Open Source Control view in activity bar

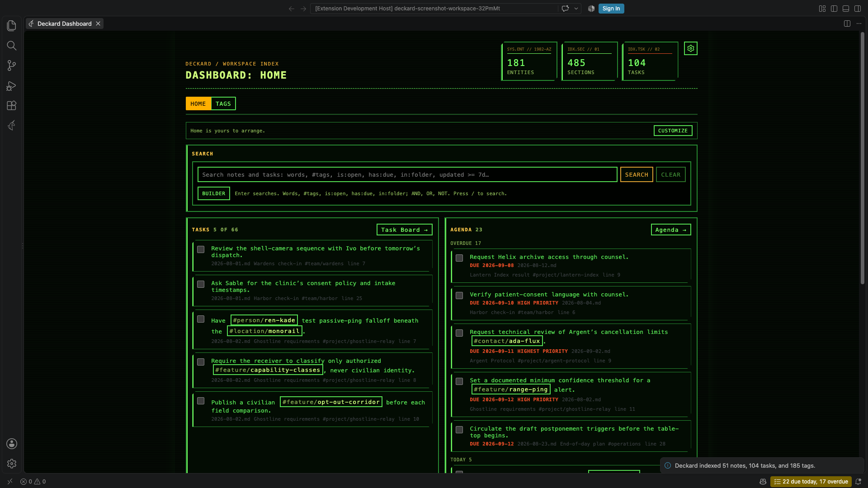[x=12, y=66]
